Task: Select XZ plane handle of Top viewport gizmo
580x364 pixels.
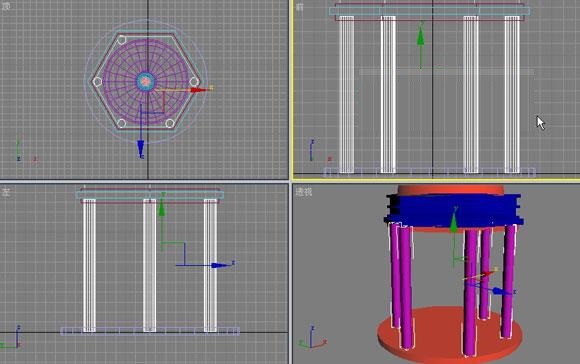Action: point(152,102)
